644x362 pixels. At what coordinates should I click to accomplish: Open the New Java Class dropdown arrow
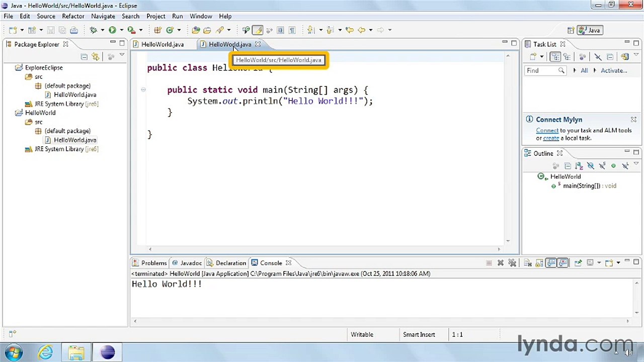[179, 30]
